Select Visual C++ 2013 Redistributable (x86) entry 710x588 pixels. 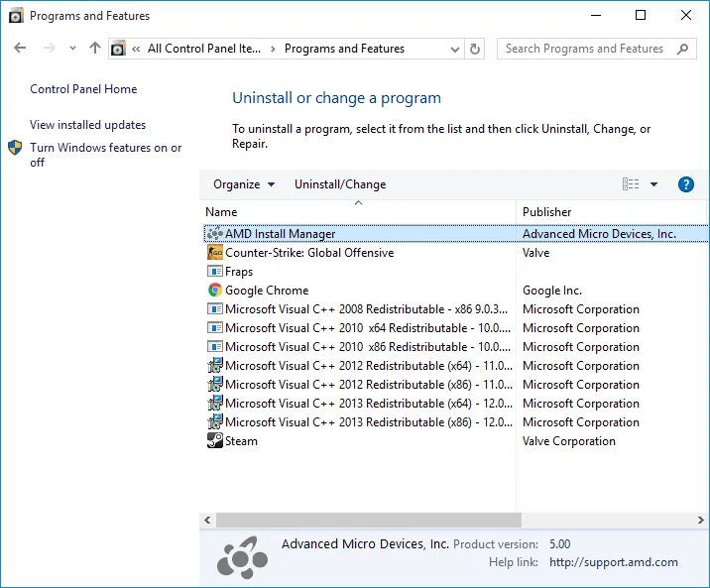point(369,421)
